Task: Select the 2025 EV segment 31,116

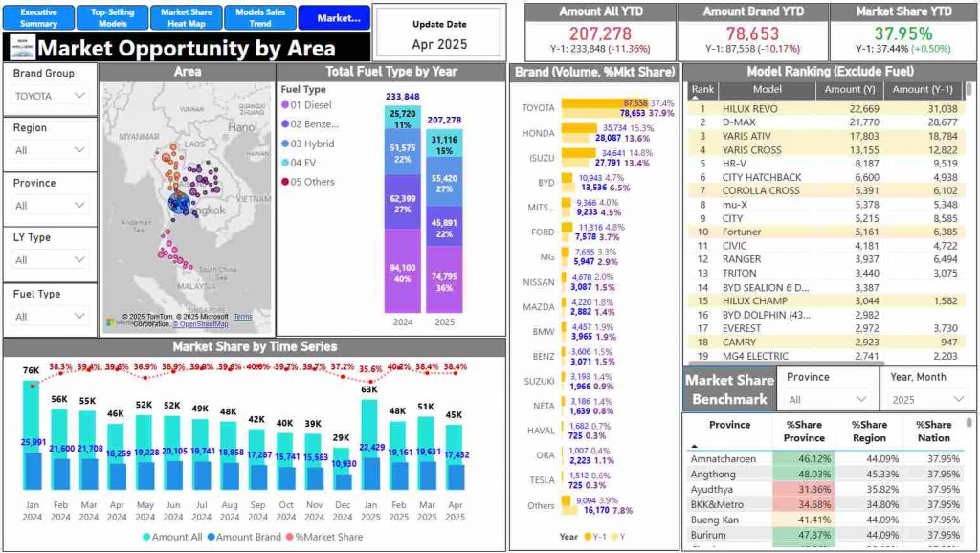Action: (444, 144)
